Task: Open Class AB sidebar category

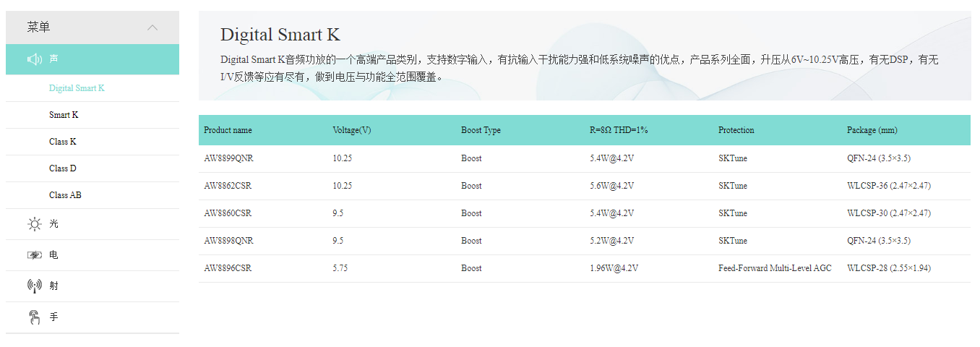Action: [x=64, y=195]
